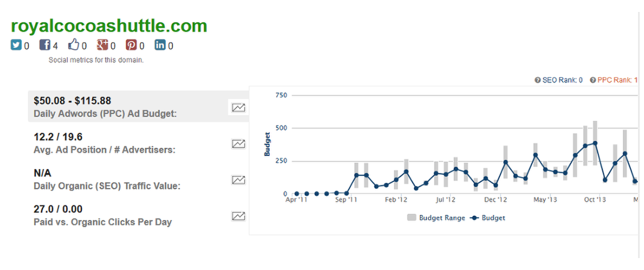Toggle Budget Range series in legend
644x270 pixels.
click(436, 218)
